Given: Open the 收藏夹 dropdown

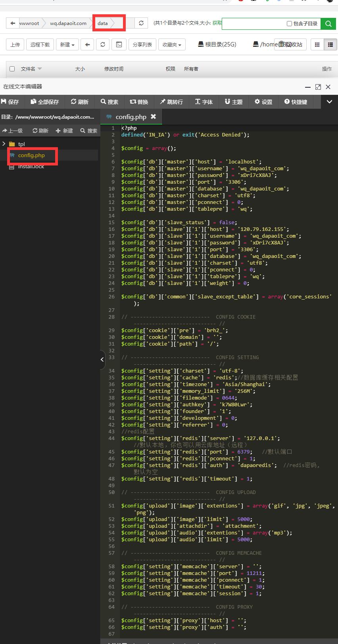Looking at the screenshot, I should tap(172, 44).
